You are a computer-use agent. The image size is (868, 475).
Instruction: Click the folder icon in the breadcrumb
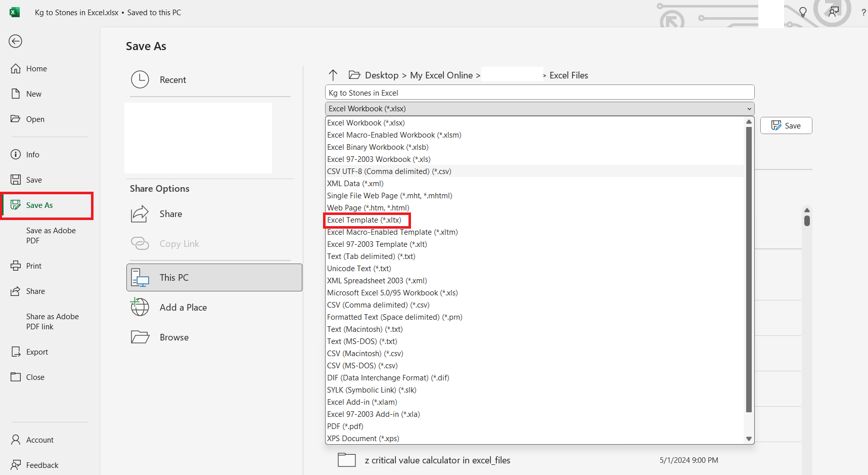pos(354,75)
